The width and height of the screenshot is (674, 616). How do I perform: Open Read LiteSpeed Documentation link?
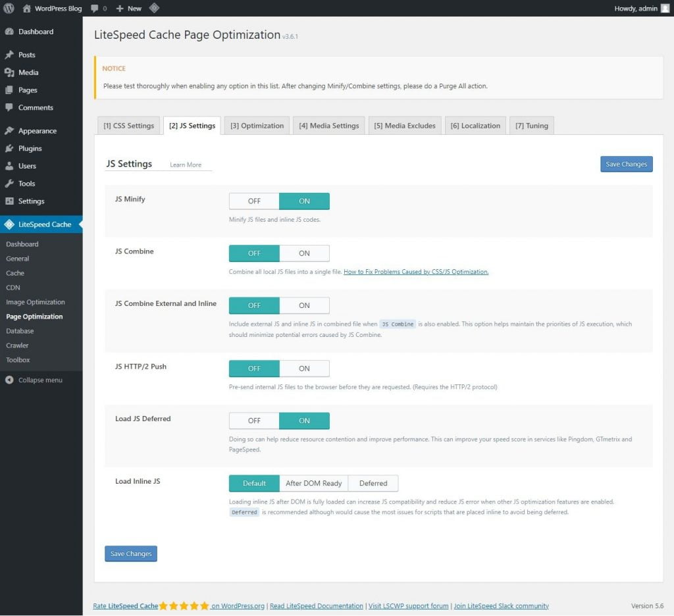click(x=317, y=605)
